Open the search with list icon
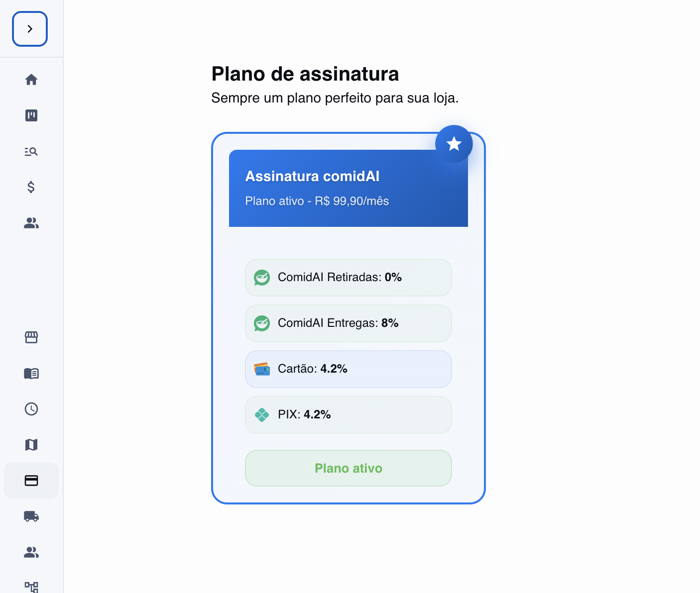This screenshot has width=700, height=593. [x=31, y=152]
